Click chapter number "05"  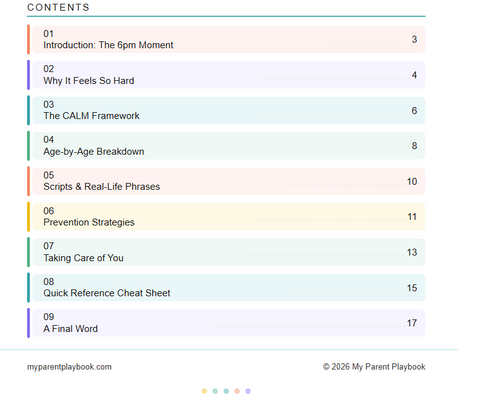click(x=48, y=175)
